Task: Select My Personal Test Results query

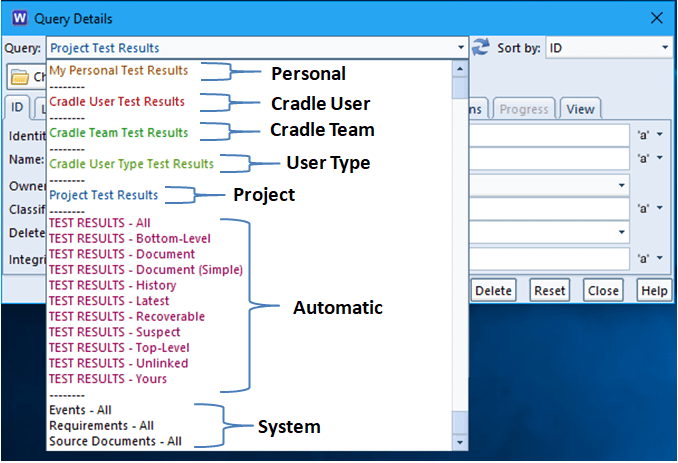Action: (119, 70)
